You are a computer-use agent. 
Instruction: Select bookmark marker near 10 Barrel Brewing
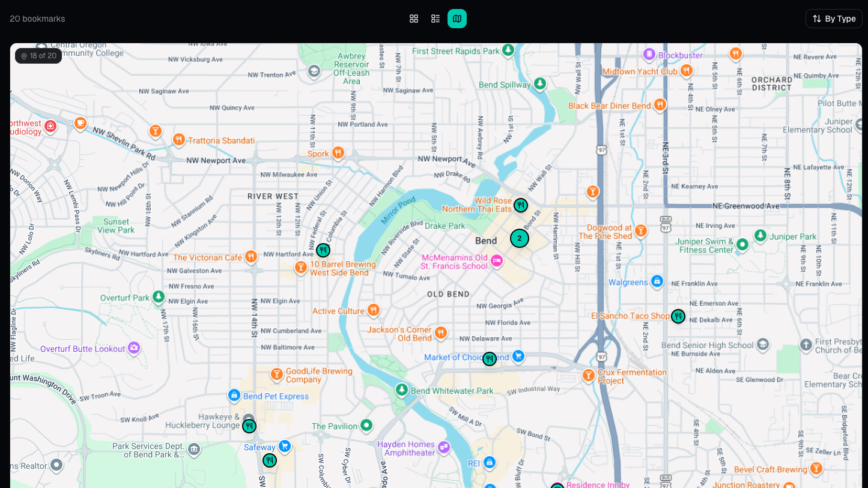tap(323, 250)
